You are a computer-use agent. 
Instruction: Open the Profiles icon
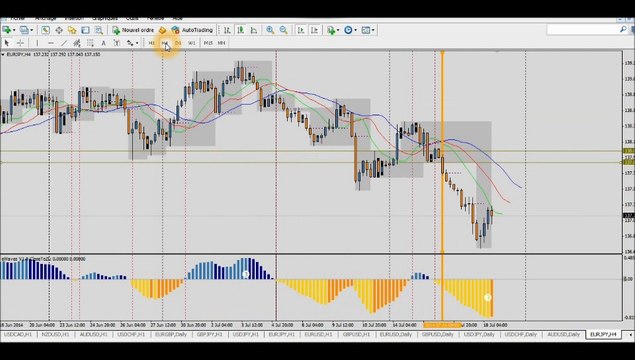coord(24,30)
